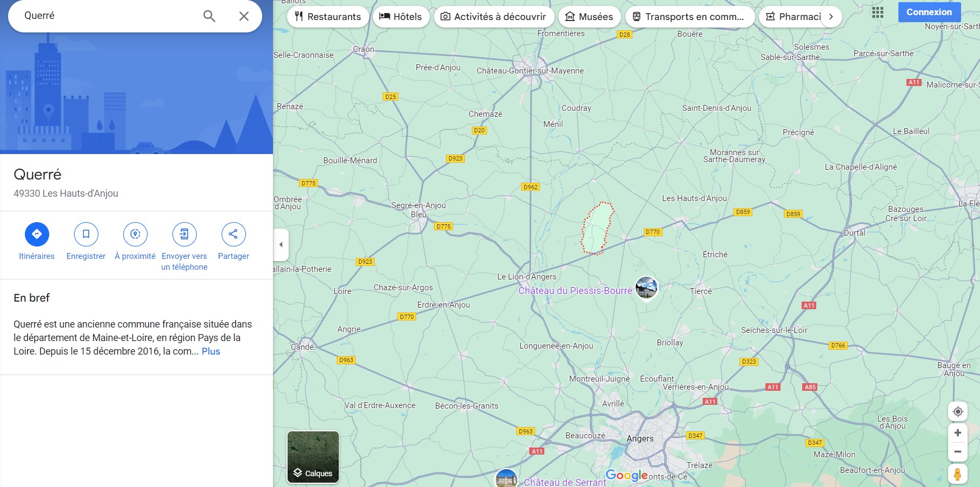980x487 pixels.
Task: Filter map by Hôtels chip
Action: [x=401, y=17]
